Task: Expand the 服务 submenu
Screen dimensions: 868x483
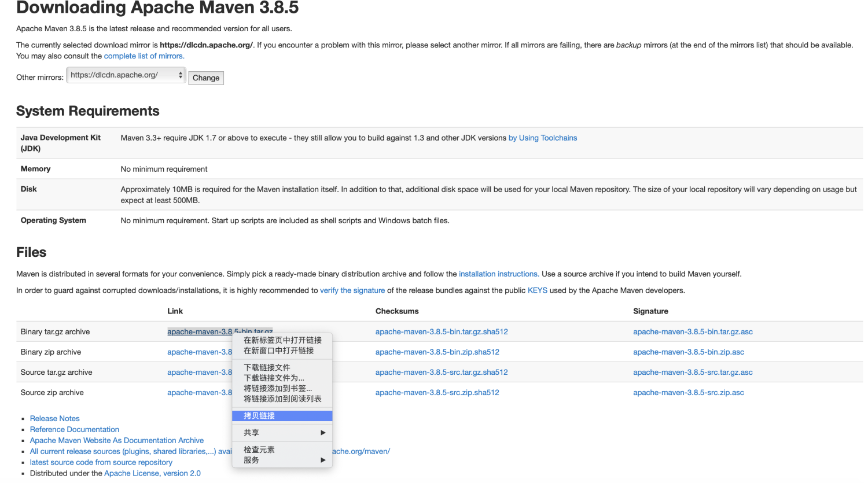Action: click(282, 460)
